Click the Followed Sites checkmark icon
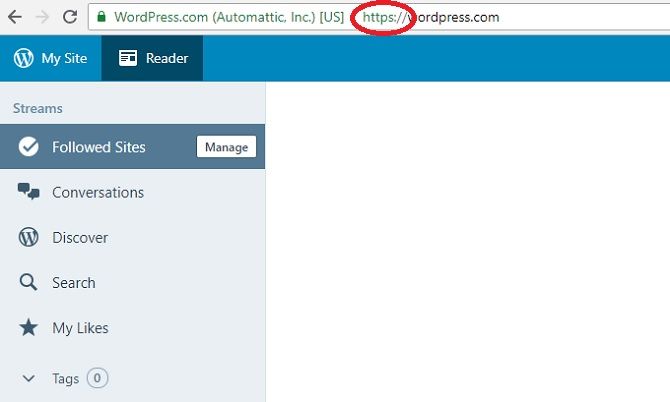This screenshot has height=402, width=670. pyautogui.click(x=29, y=147)
